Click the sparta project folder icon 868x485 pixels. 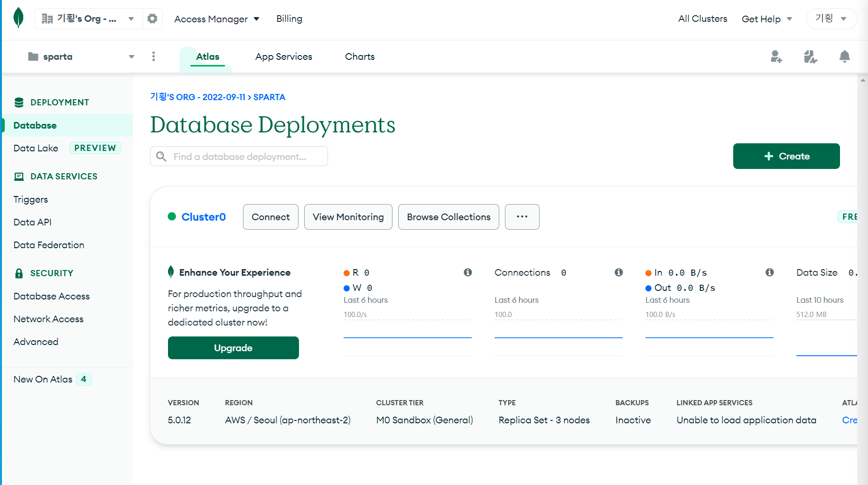[33, 56]
